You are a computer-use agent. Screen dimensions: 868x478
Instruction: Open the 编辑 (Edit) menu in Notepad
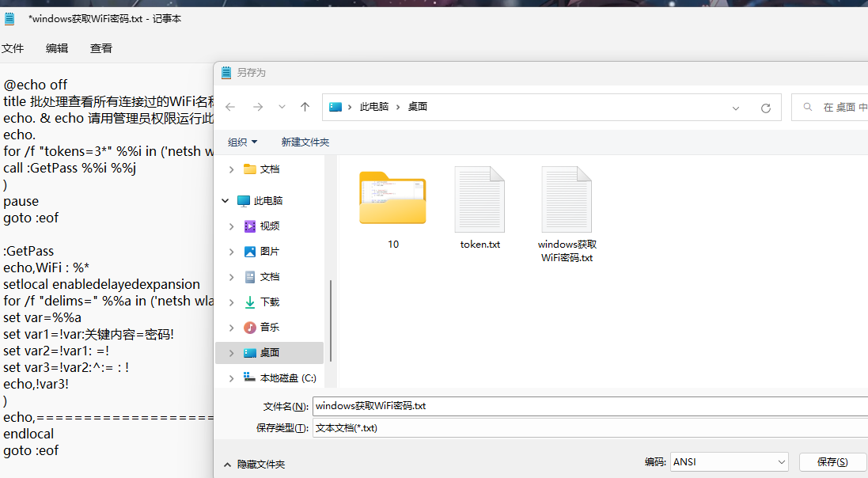(x=57, y=48)
